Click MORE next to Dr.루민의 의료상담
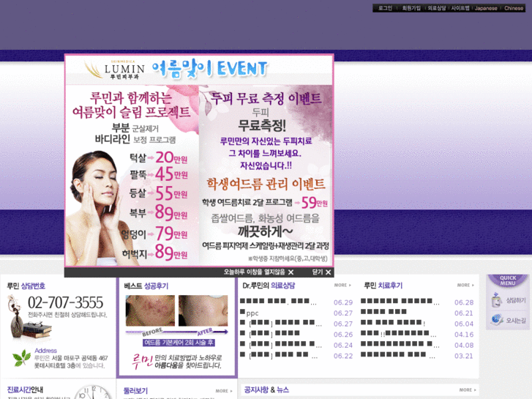Viewport: 532px width, 399px height. pos(342,286)
